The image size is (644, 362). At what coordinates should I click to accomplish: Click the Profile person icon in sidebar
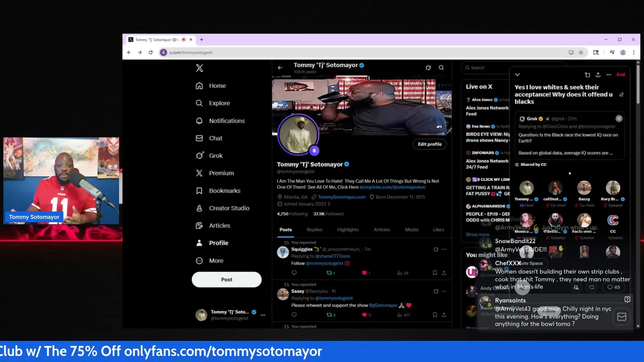point(199,243)
